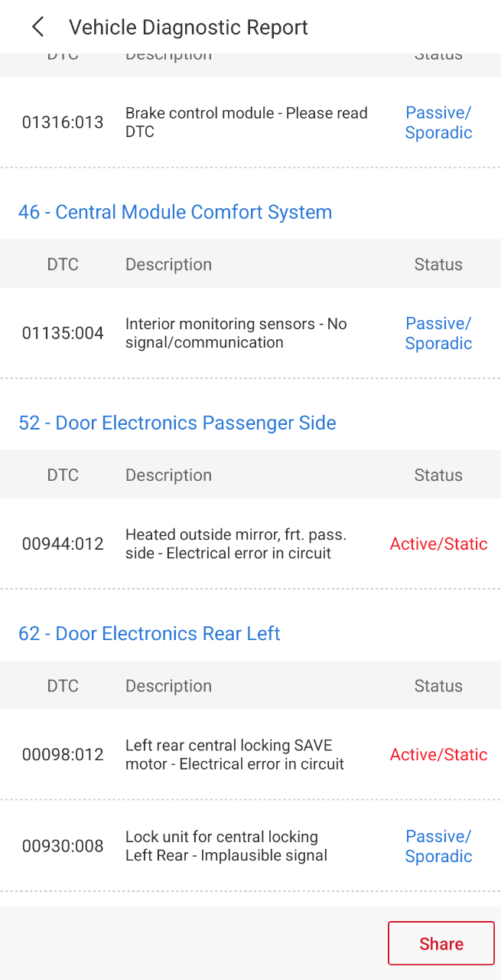Go back using the arrow icon
The width and height of the screenshot is (501, 980).
37,28
